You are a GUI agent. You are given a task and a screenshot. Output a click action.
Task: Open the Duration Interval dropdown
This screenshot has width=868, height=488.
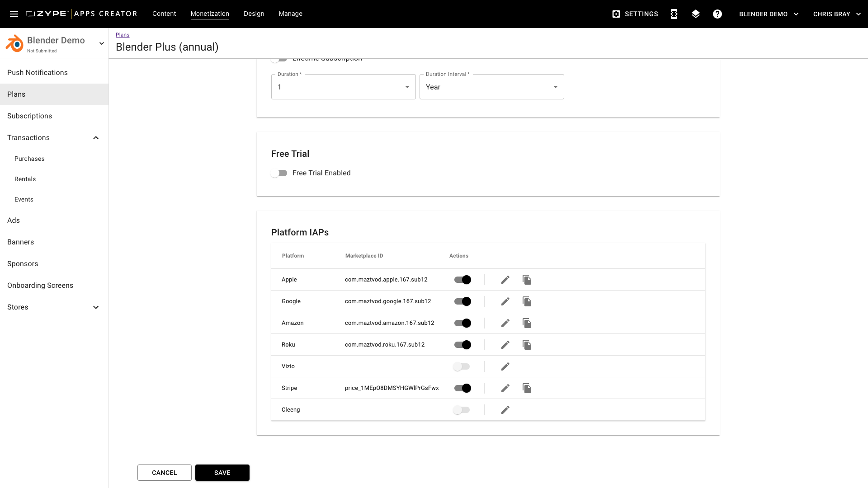491,87
